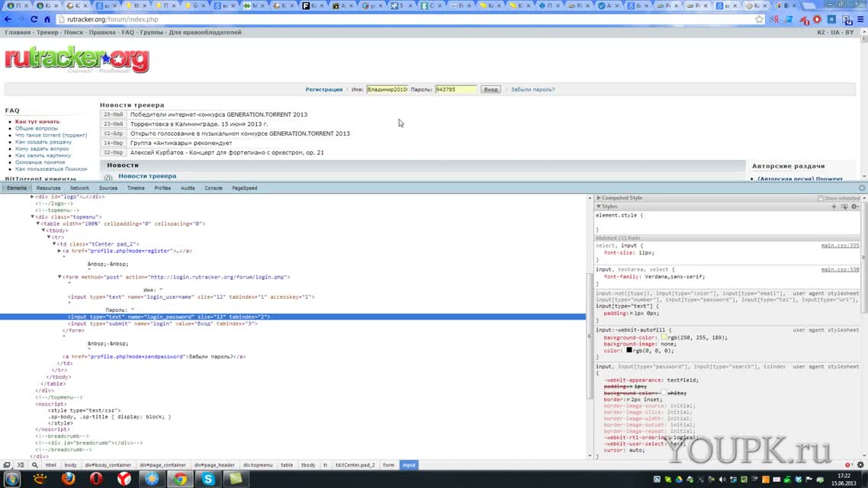Screen dimensions: 868x488
Task: Switch to Chrome in the taskbar
Action: 180,479
